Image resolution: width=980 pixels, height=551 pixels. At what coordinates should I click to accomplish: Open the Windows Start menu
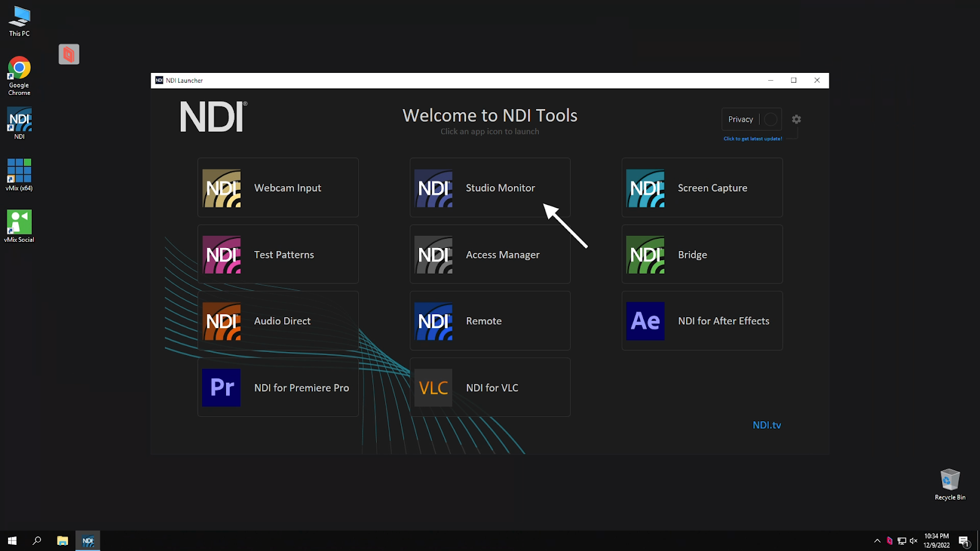tap(12, 541)
